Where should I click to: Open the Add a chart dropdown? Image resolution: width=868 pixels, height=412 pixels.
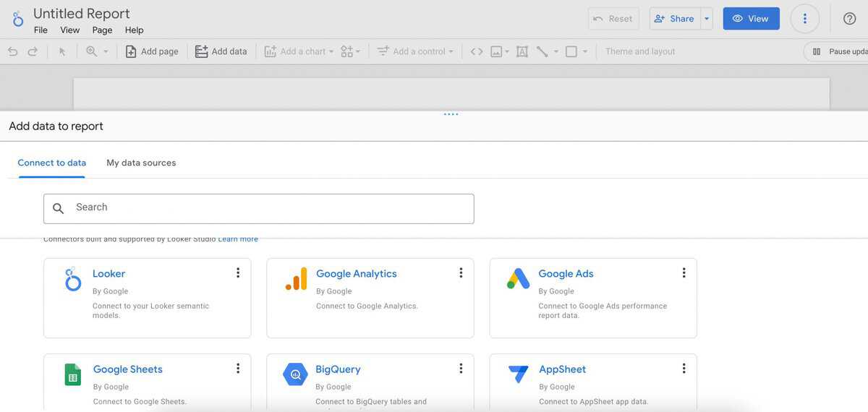pyautogui.click(x=299, y=51)
